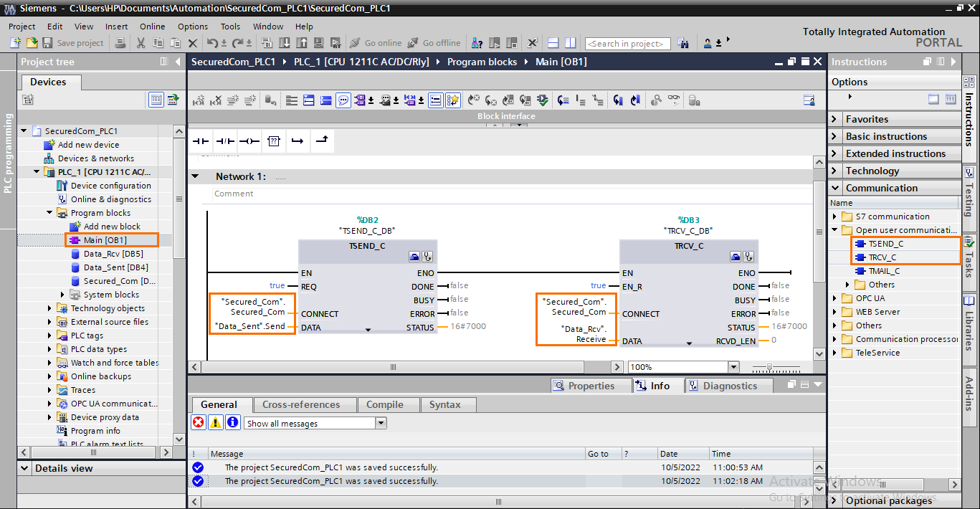Viewport: 980px width, 509px height.
Task: Start a new device download using Download to device icon
Action: [285, 43]
